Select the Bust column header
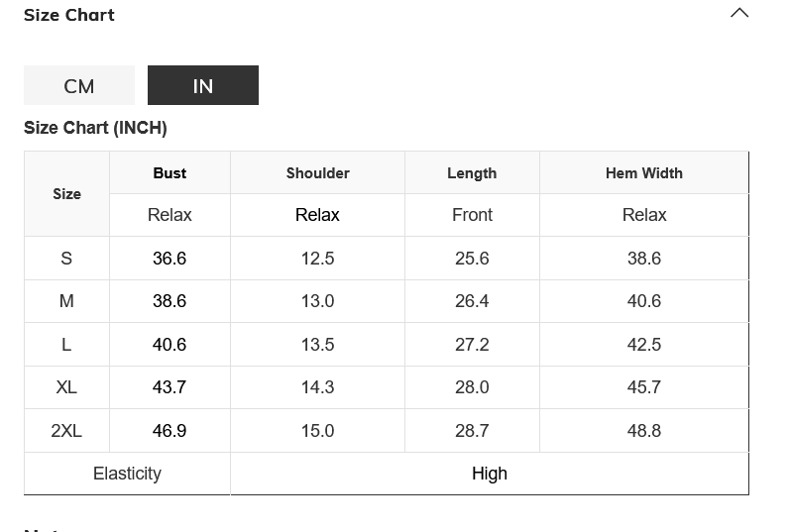790x532 pixels. [169, 173]
